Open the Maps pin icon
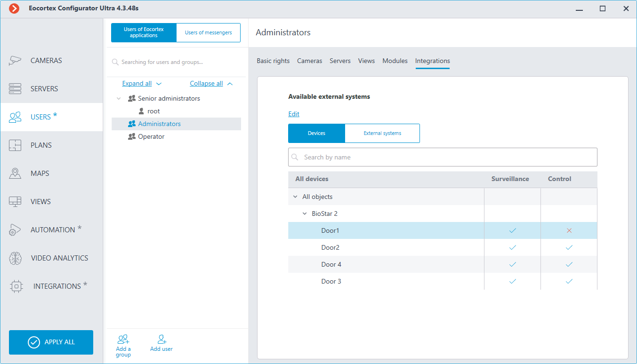This screenshot has width=637, height=364. coord(16,174)
